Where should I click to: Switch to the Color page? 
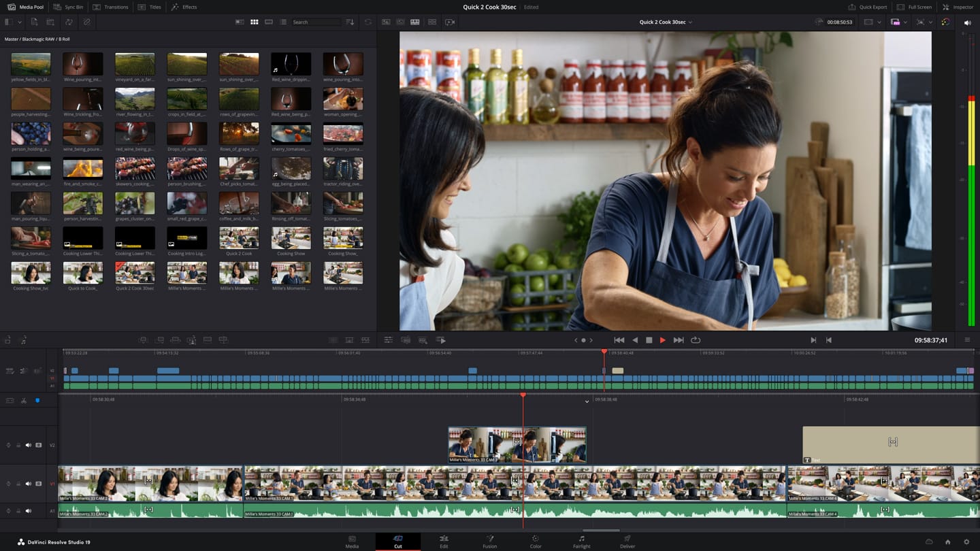[536, 541]
